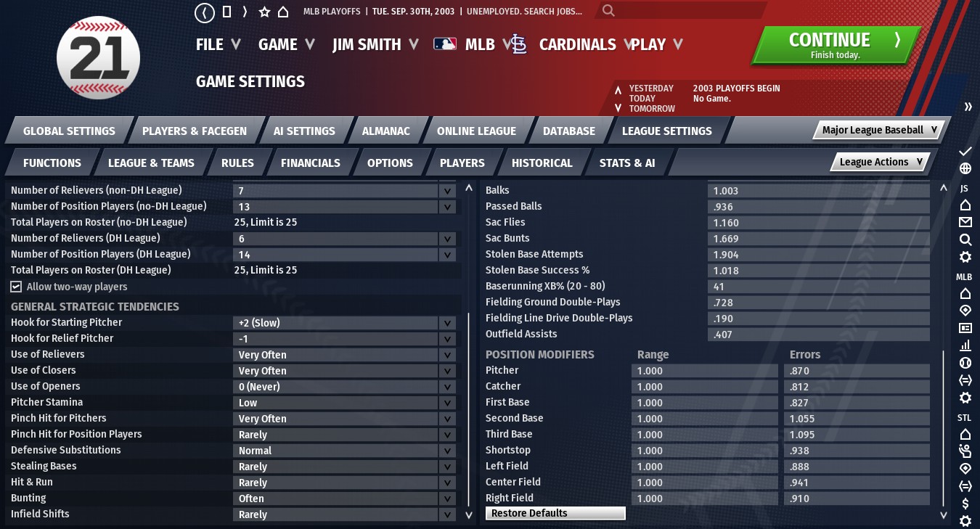Open the Defensive Substitutions dropdown
Image resolution: width=980 pixels, height=529 pixels.
[x=346, y=451]
